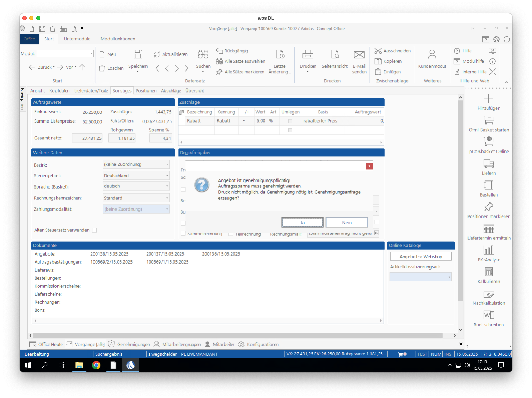Open Untermodule ribbon tab
The image size is (532, 398).
pos(77,39)
